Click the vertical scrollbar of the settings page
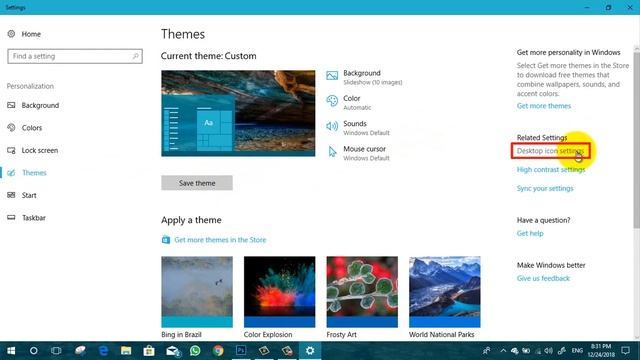This screenshot has width=640, height=360. pos(636,139)
